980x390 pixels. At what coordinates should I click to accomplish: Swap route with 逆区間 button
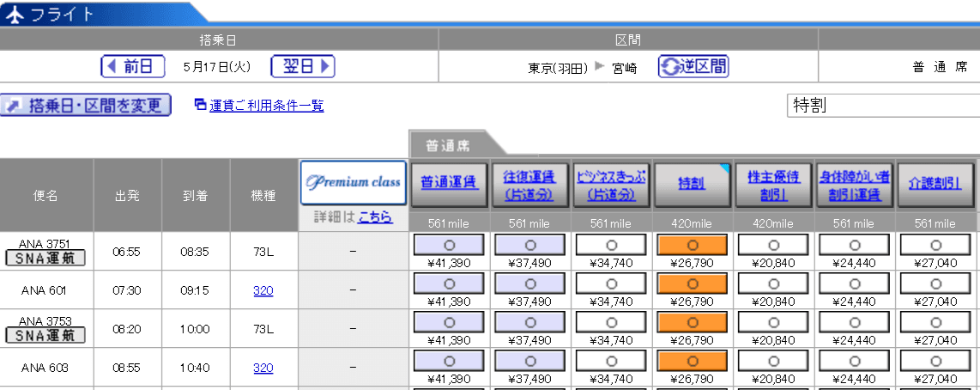pos(693,66)
